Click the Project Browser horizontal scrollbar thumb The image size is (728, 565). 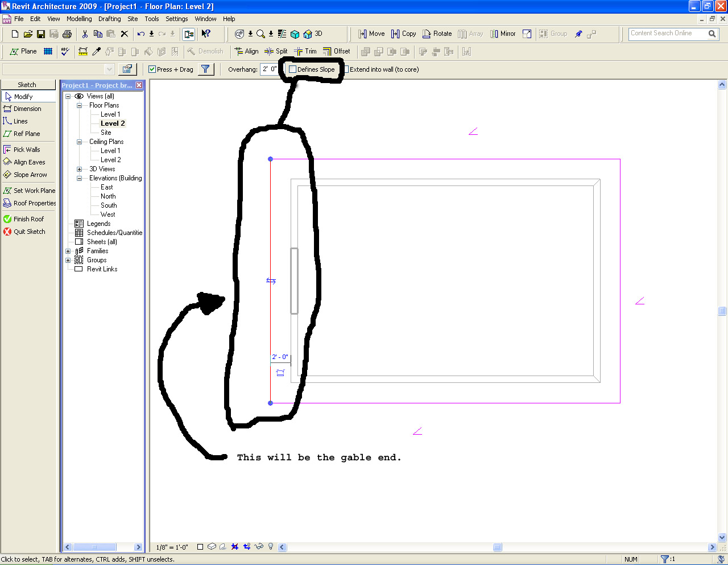pyautogui.click(x=94, y=547)
